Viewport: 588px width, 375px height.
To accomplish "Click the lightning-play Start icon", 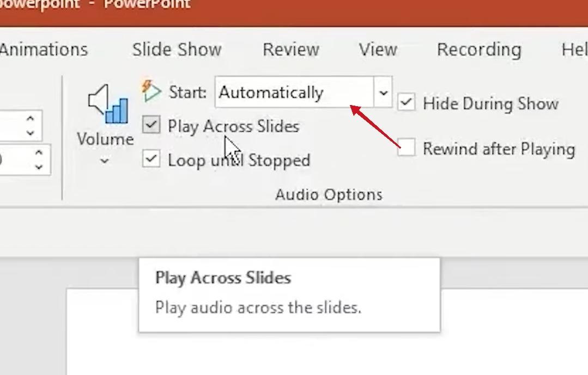I will [151, 91].
